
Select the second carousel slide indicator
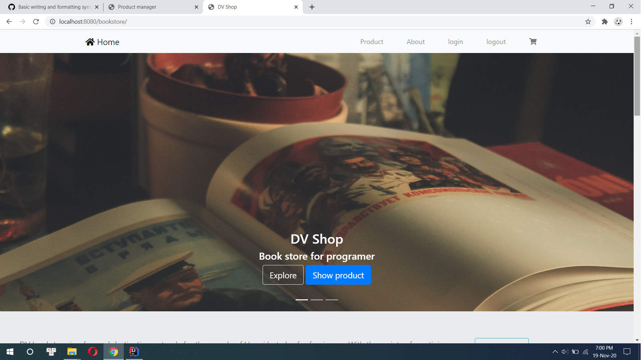click(317, 300)
